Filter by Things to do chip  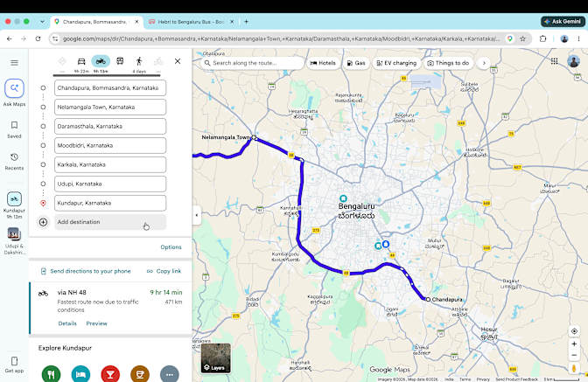[x=448, y=63]
